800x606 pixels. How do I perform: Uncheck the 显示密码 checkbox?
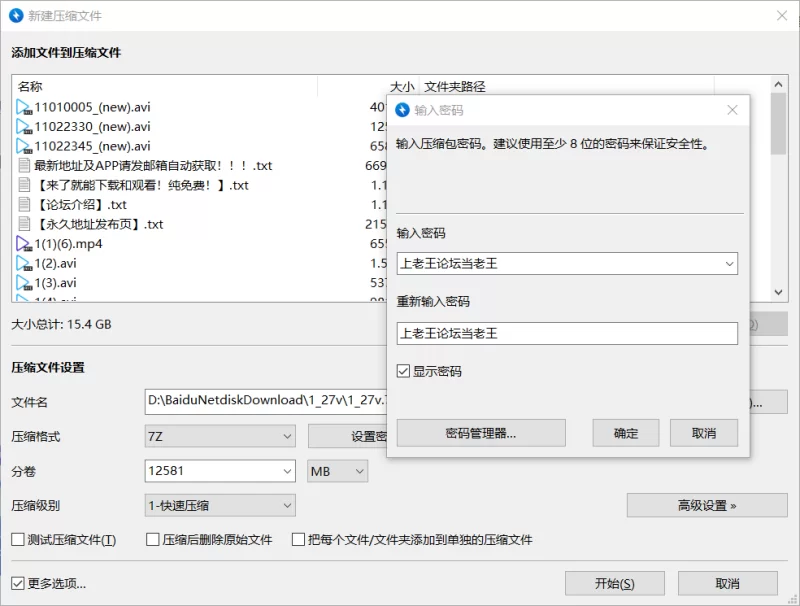tap(403, 371)
